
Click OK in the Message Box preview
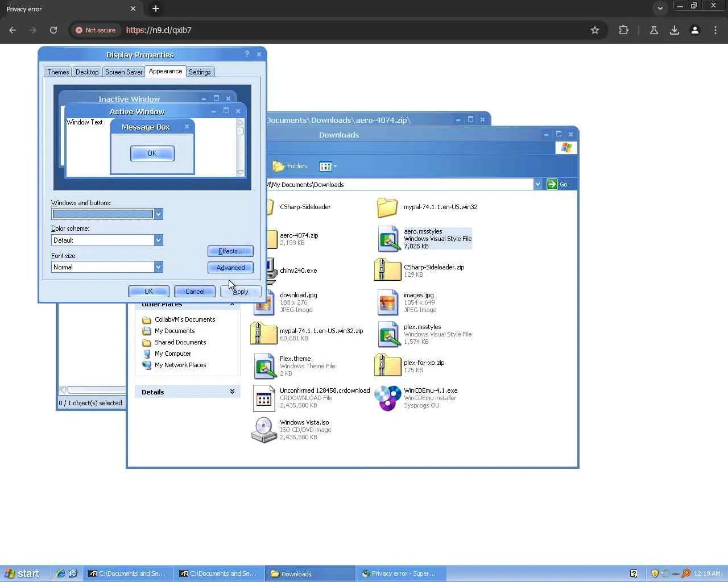click(x=152, y=153)
